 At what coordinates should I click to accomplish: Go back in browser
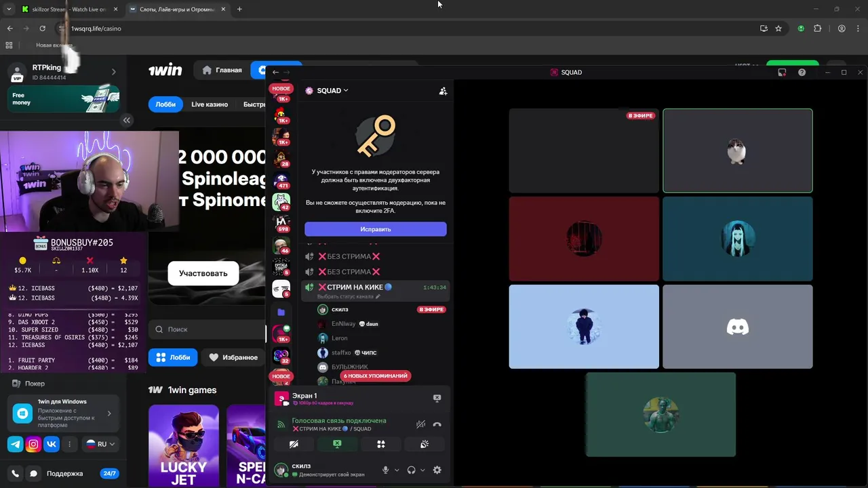[x=9, y=28]
